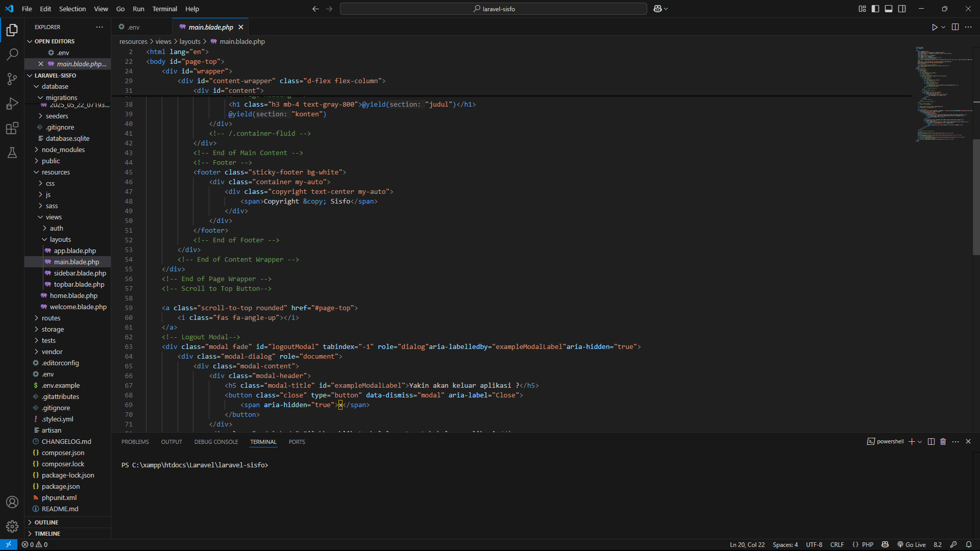Toggle the secondary side bar layout
Screen dimensions: 980x551
902,9
